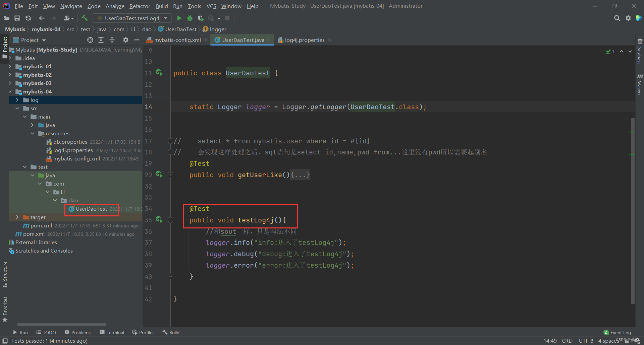The height and width of the screenshot is (345, 644).
Task: Open Structure tool window tab
Action: pyautogui.click(x=5, y=274)
